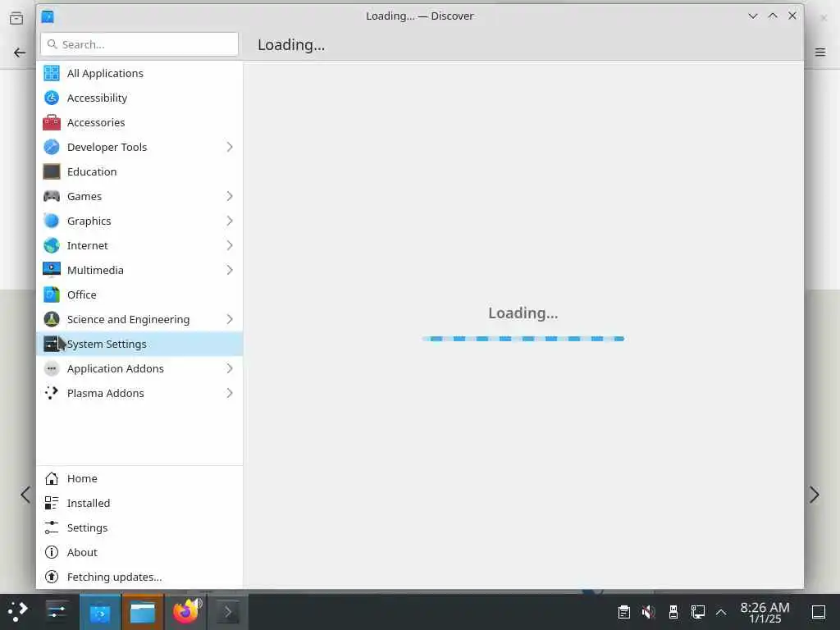Click the loading progress bar

523,339
